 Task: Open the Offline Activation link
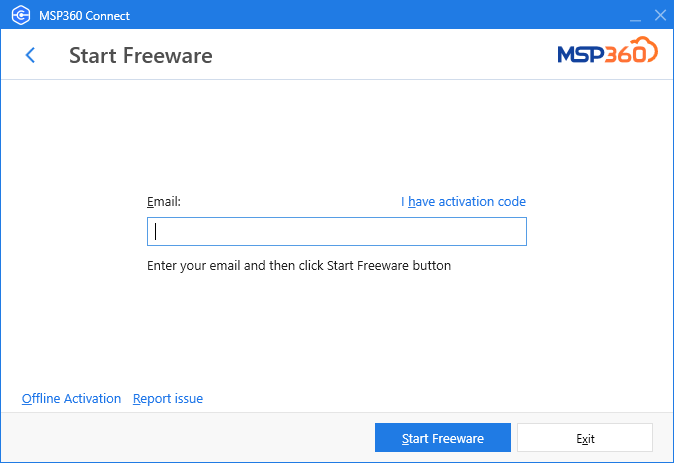click(71, 399)
